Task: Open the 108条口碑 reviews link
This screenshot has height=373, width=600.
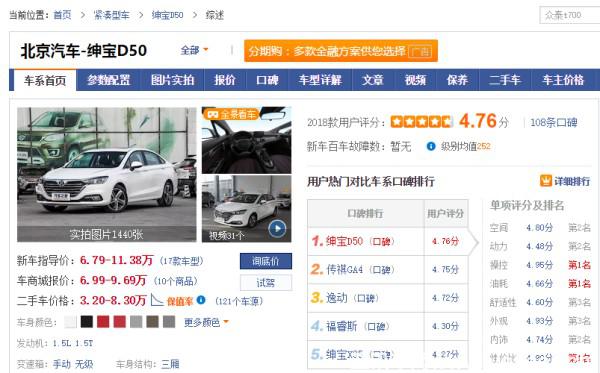Action: point(553,122)
